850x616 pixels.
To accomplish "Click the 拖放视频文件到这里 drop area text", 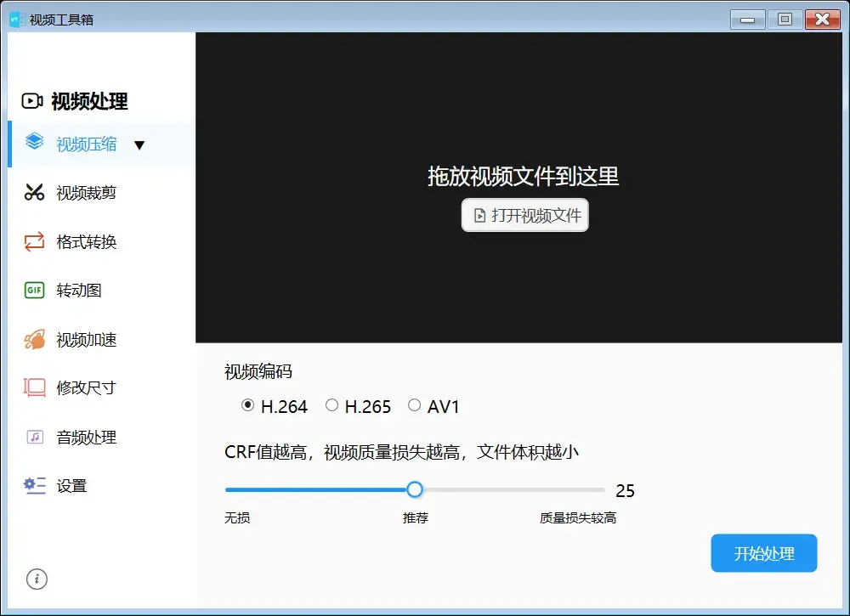I will pos(523,176).
